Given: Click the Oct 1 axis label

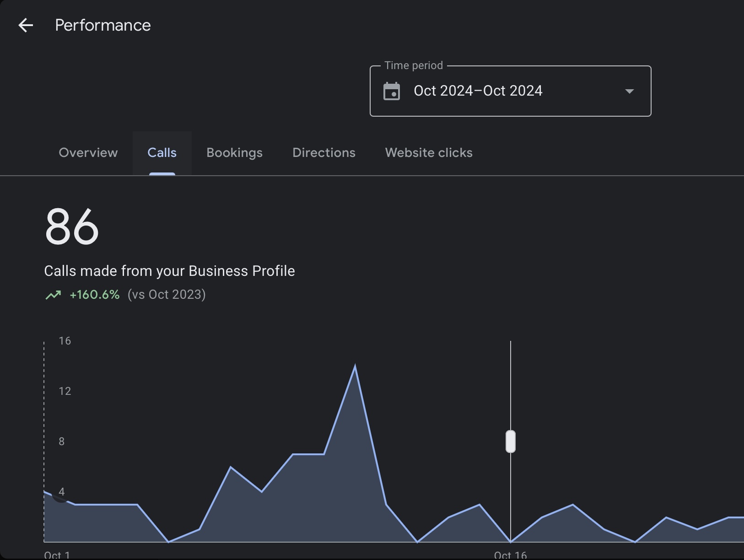Looking at the screenshot, I should click(x=57, y=555).
